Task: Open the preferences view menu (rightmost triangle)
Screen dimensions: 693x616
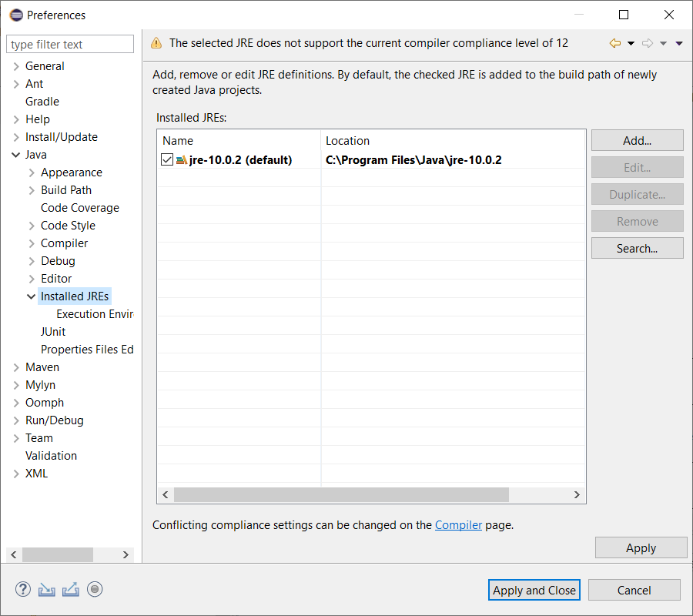Action: tap(678, 44)
